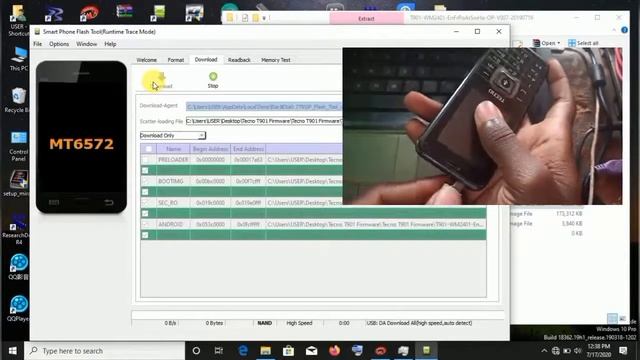
Task: Launch Microsoft Edge from taskbar
Action: 243,351
